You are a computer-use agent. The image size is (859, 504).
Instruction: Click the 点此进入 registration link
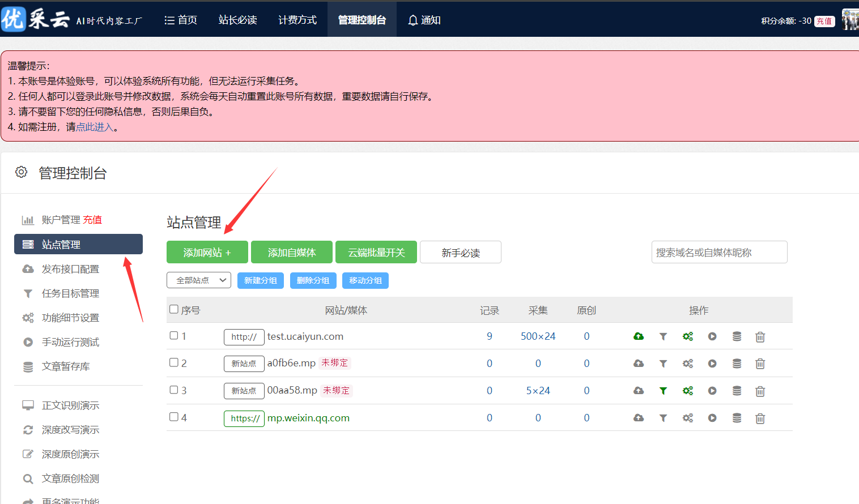[95, 127]
